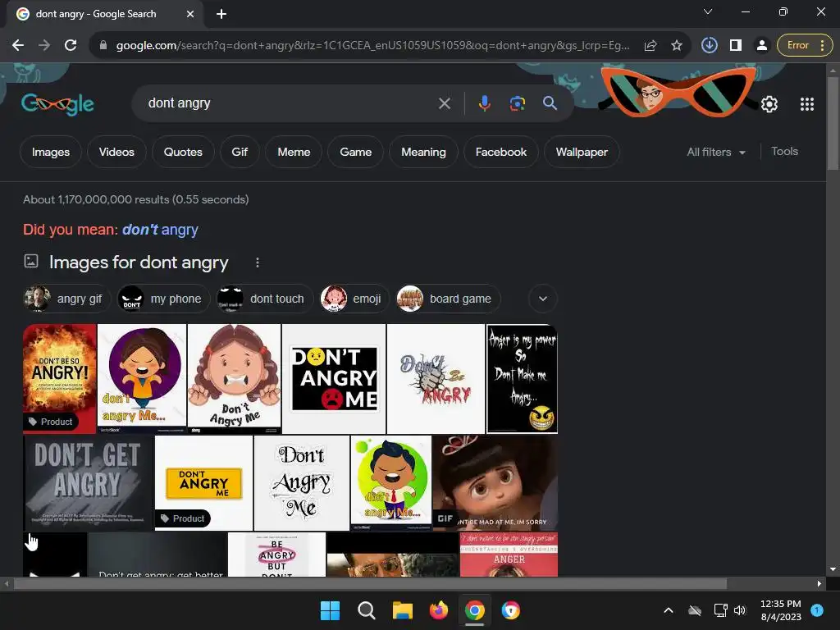Expand the All filters dropdown
Viewport: 840px width, 630px height.
[716, 152]
